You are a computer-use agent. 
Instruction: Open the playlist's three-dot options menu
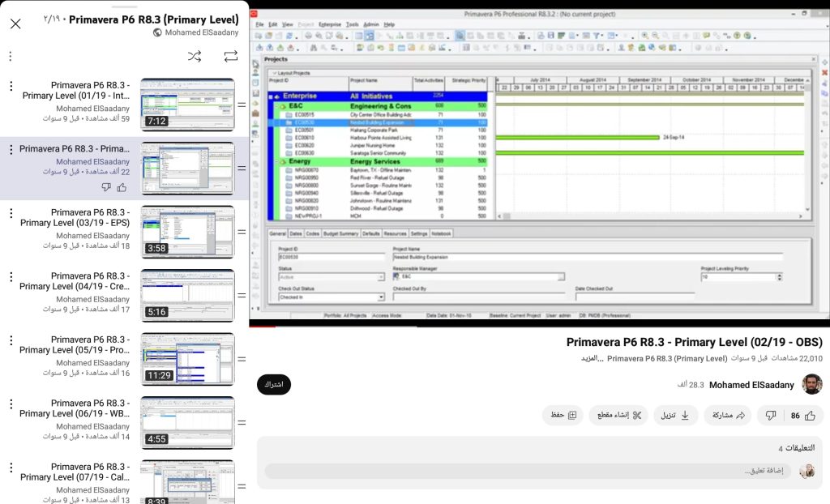10,56
